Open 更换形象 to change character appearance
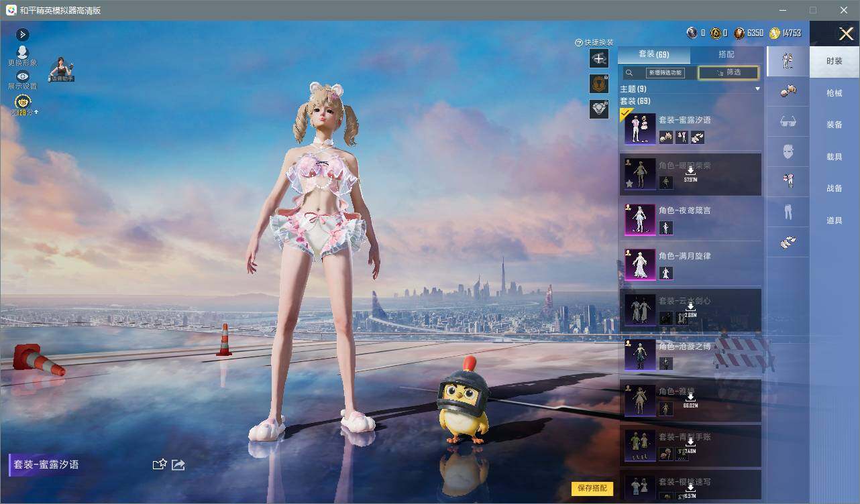The width and height of the screenshot is (860, 504). (x=22, y=56)
